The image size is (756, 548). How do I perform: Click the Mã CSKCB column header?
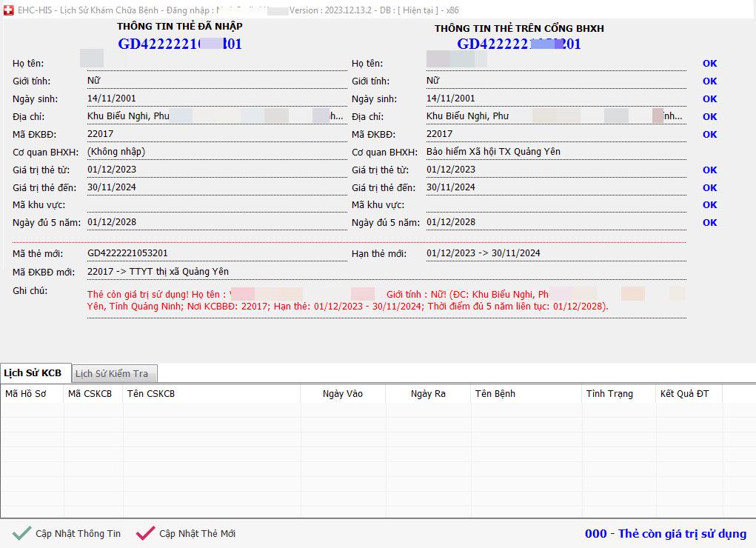[90, 394]
